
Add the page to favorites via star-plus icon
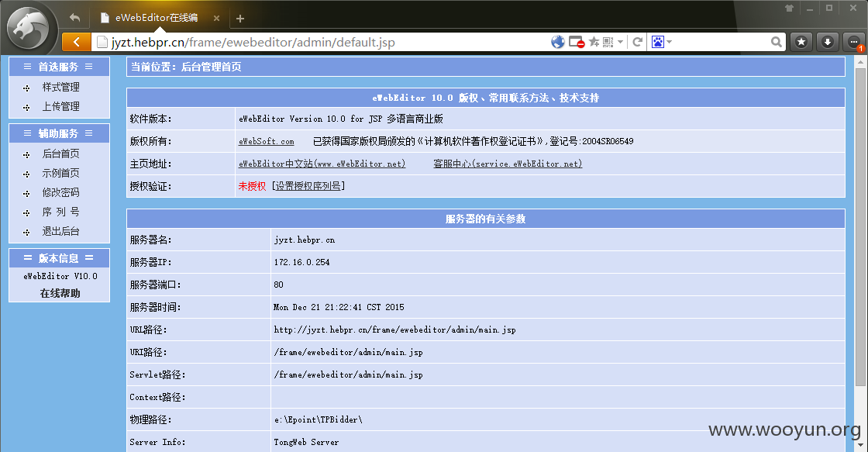[x=594, y=42]
